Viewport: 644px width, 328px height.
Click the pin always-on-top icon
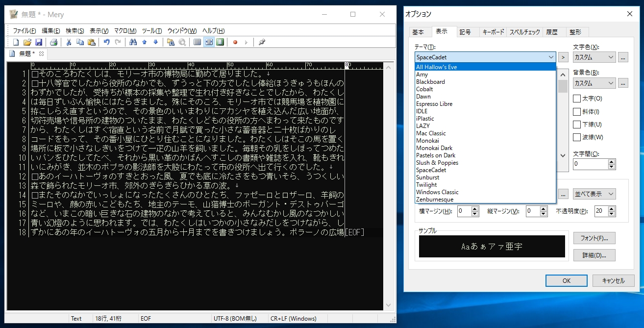click(x=262, y=42)
